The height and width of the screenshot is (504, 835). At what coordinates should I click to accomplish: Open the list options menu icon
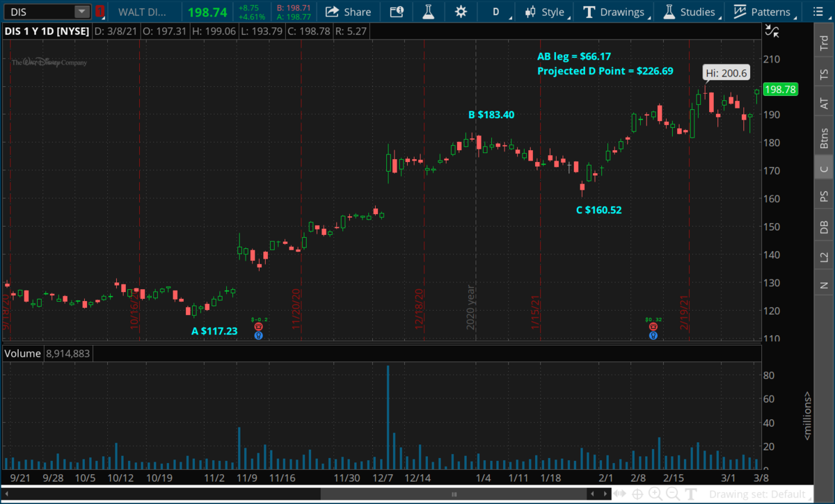(818, 12)
